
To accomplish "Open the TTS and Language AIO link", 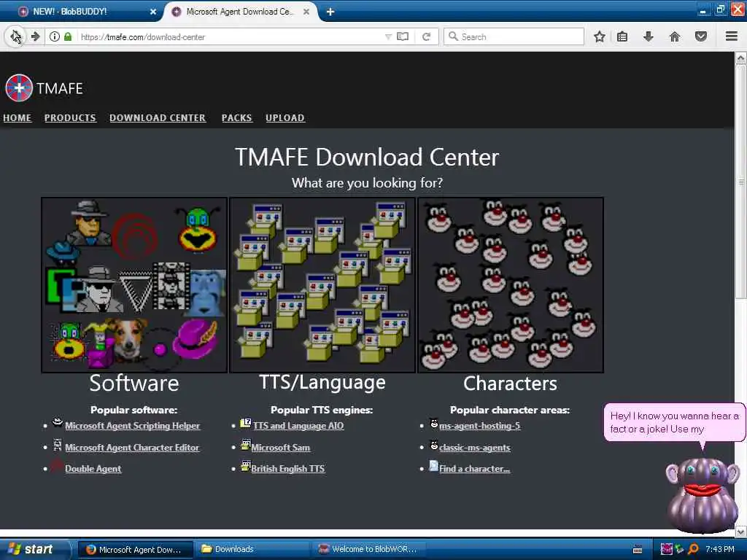I will click(x=298, y=426).
